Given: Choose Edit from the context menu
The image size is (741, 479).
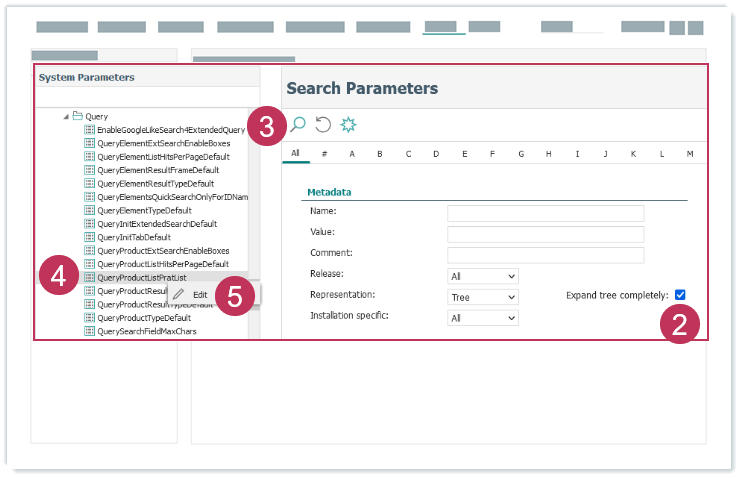Looking at the screenshot, I should [x=200, y=295].
